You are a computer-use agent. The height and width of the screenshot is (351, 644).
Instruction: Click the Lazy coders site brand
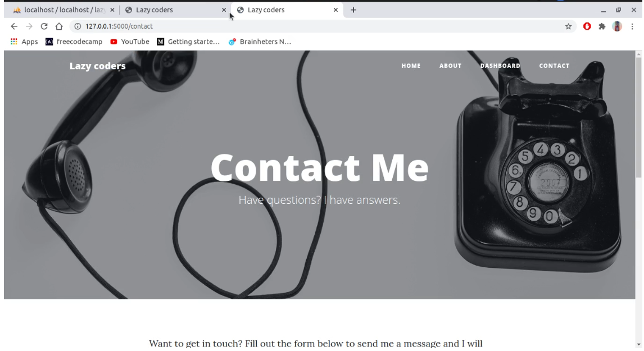click(x=98, y=66)
